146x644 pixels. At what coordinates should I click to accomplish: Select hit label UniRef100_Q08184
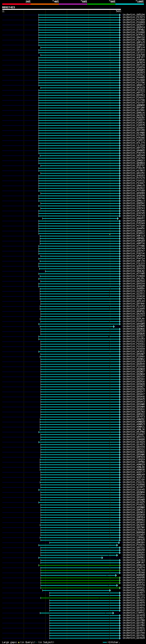coord(133,221)
